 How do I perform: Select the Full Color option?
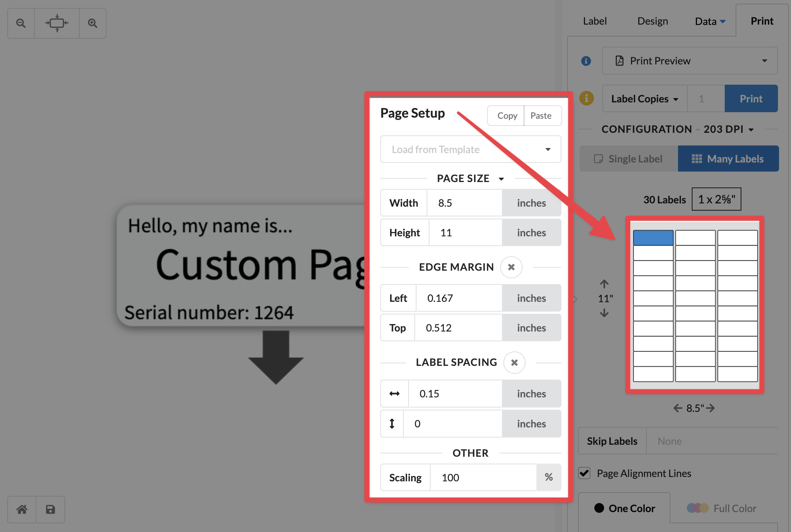(x=722, y=508)
